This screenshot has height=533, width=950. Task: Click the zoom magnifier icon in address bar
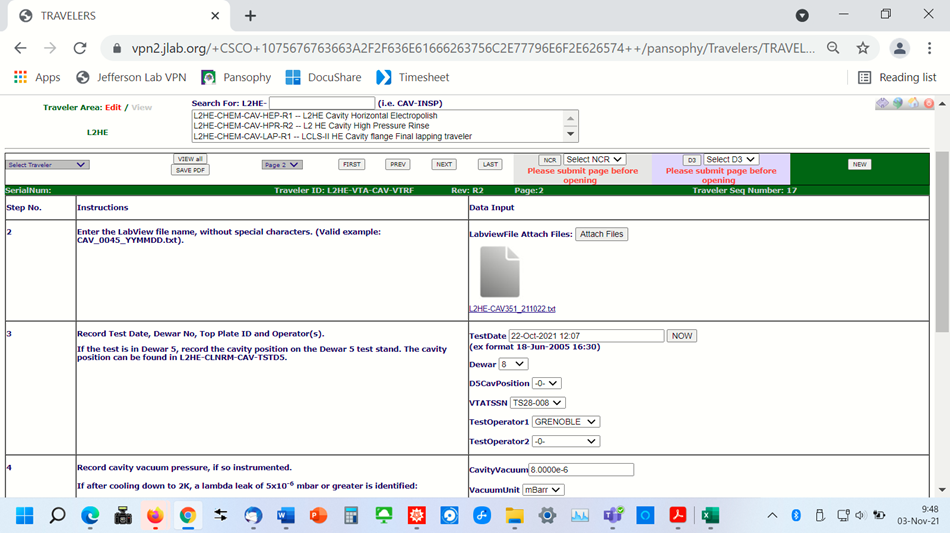point(832,48)
